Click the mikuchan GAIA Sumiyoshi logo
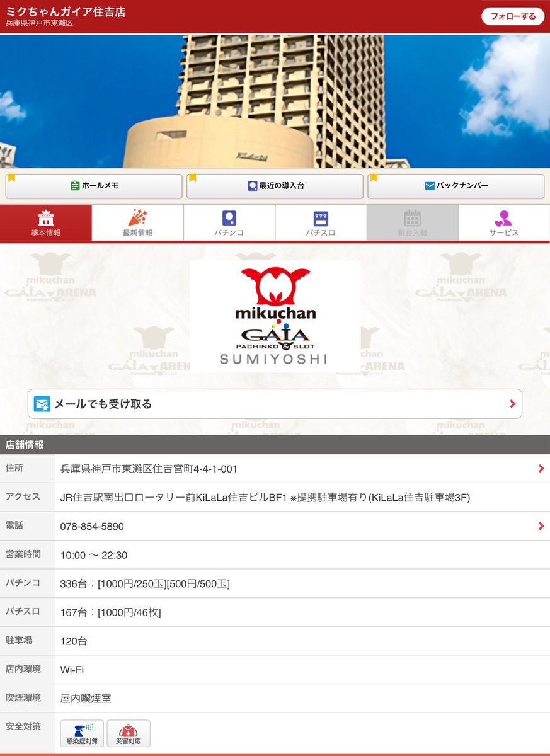 coord(275,316)
